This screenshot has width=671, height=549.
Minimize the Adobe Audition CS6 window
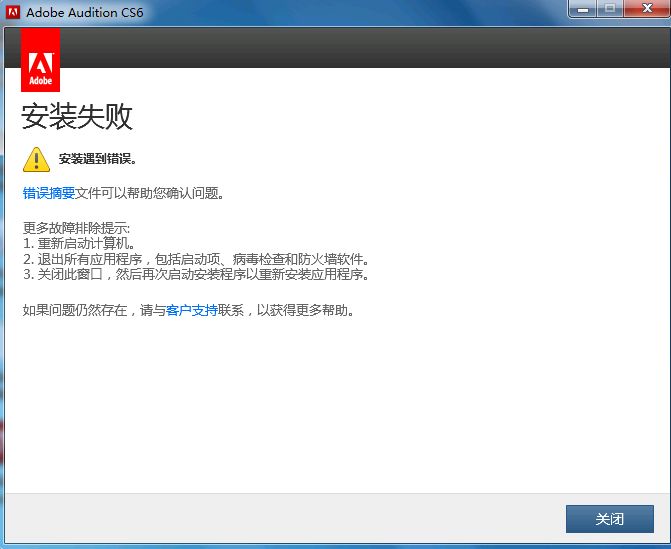coord(582,9)
